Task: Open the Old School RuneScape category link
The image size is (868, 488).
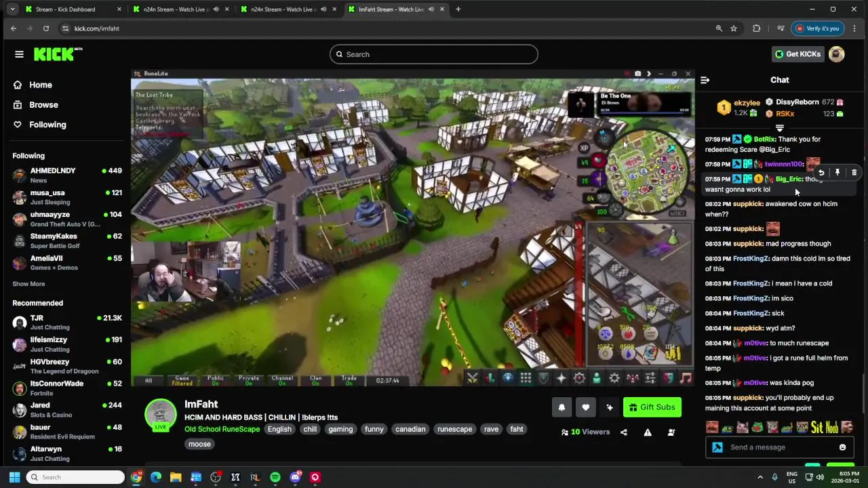Action: tap(222, 429)
